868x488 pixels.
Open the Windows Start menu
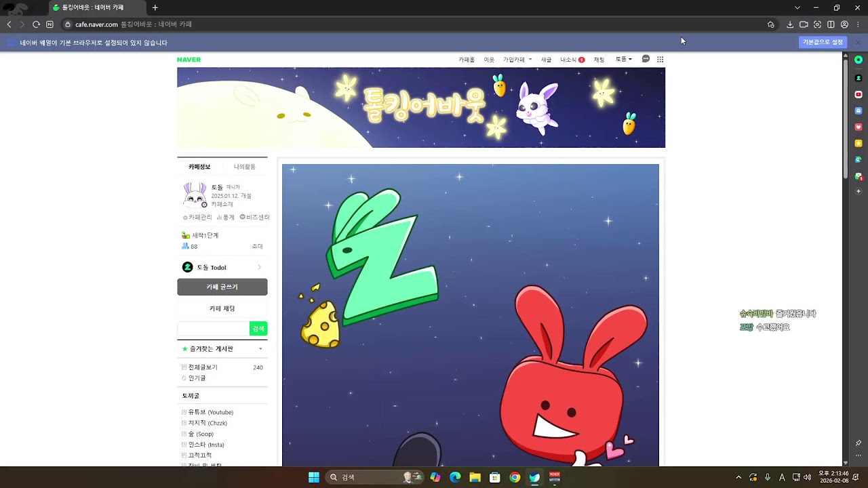(314, 477)
